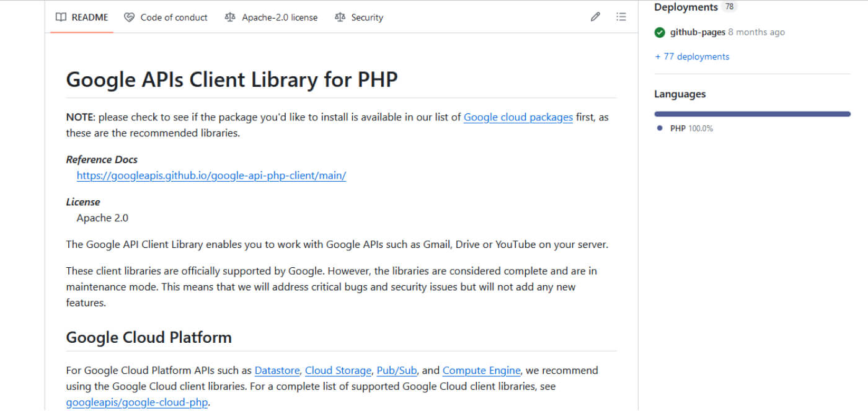This screenshot has width=868, height=411.
Task: Click the scale icon beside Security
Action: [x=339, y=17]
